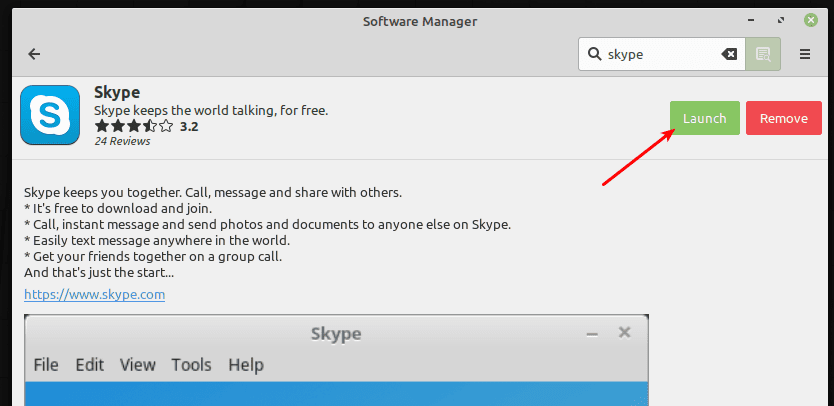Open the 24 Reviews link
Viewport: 834px width, 406px height.
122,141
